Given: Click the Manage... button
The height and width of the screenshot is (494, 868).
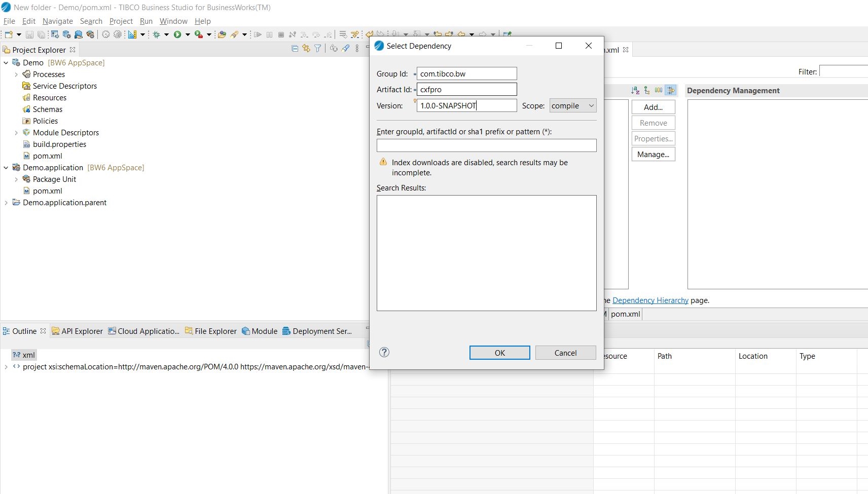Looking at the screenshot, I should click(654, 154).
